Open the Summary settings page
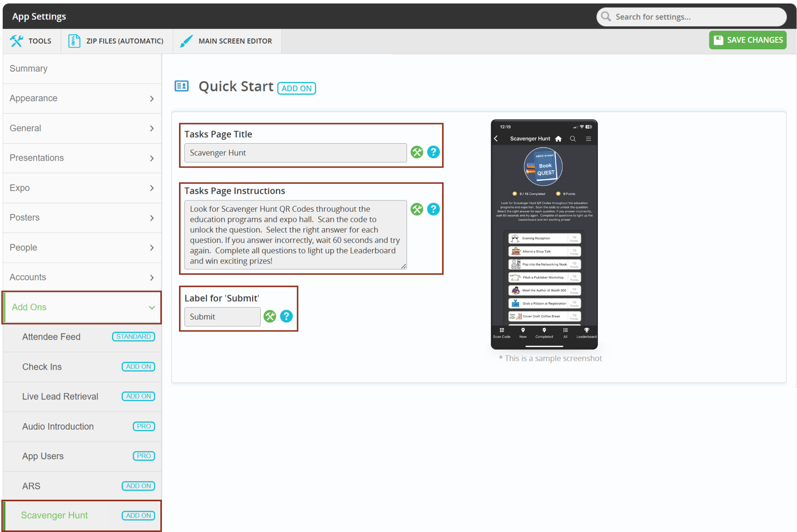Screen dimensions: 797x532 [29, 68]
